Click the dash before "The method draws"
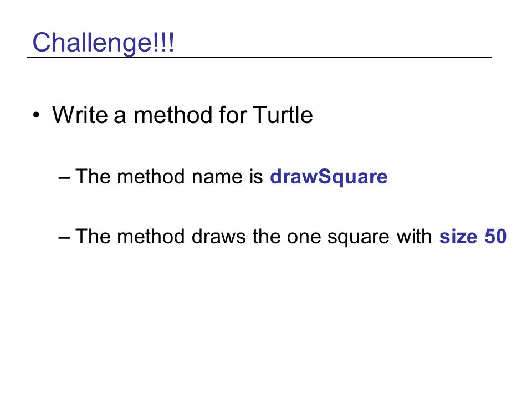Image resolution: width=532 pixels, height=399 pixels. pos(64,237)
